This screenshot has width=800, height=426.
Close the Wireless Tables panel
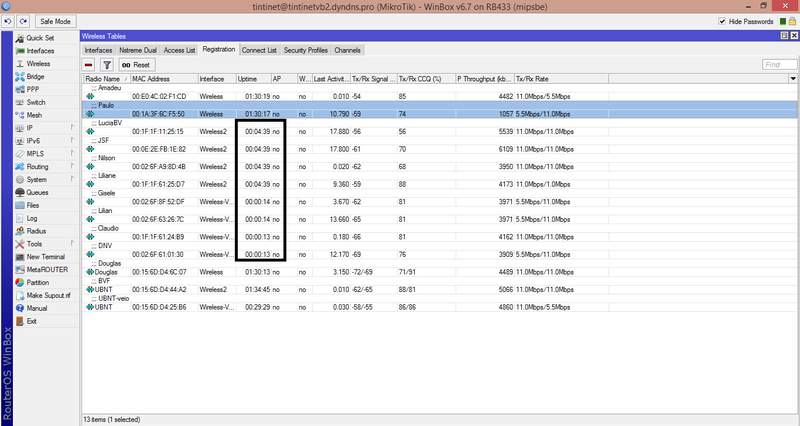[x=794, y=36]
